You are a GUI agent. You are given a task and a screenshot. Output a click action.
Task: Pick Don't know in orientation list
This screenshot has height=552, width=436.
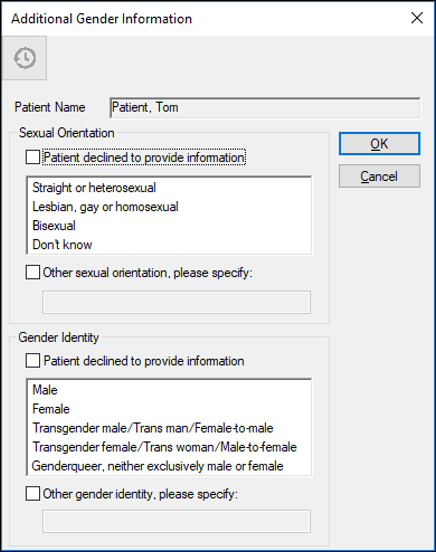pos(169,245)
